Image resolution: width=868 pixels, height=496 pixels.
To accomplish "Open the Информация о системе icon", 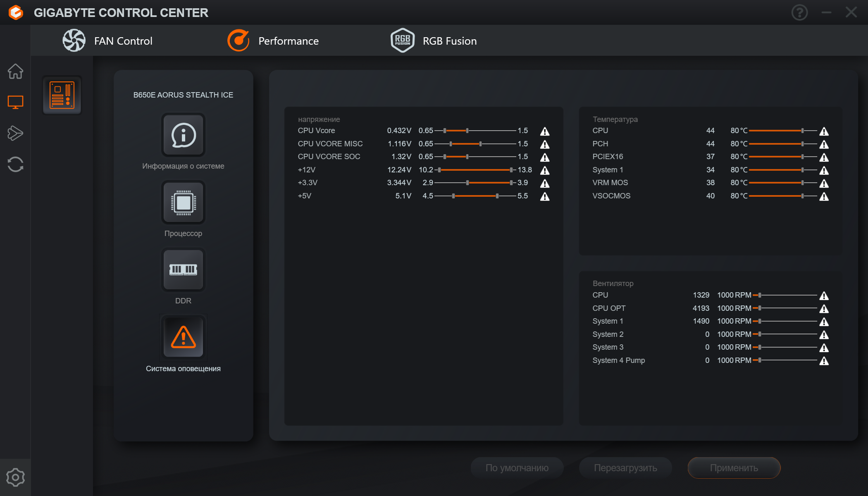I will [x=183, y=135].
